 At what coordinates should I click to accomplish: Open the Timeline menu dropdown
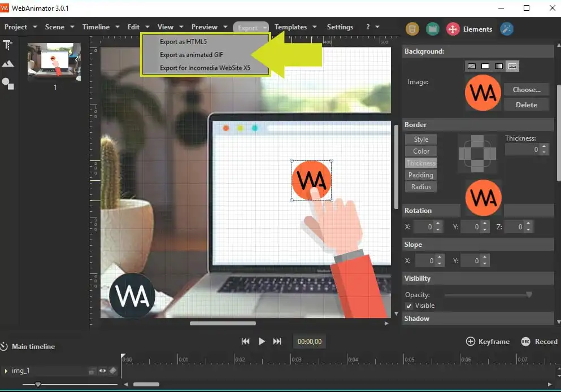click(101, 27)
